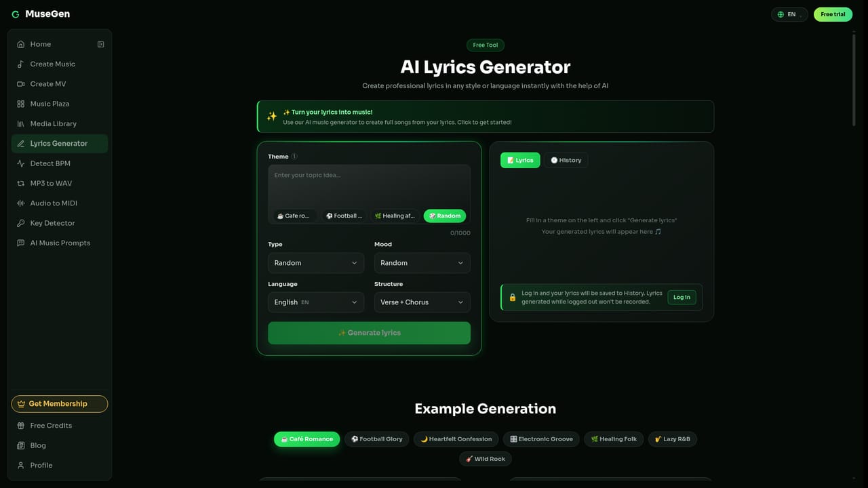Screen dimensions: 868x488
Task: Select the Football Glory example tab
Action: (377, 439)
